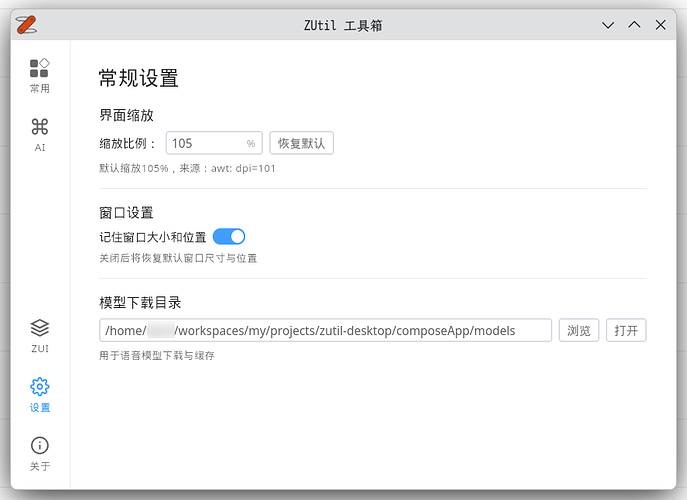
Task: Click the 窗口设置 section title
Action: click(126, 213)
